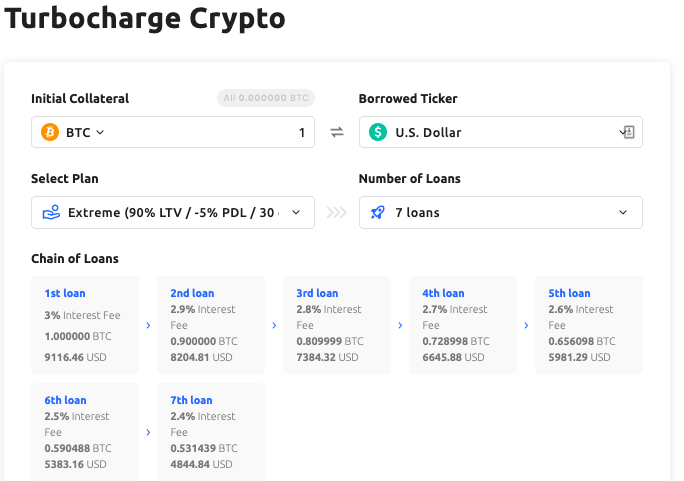This screenshot has height=481, width=684.
Task: Click the triple chevron arrows between plan and loans
Action: 337,212
